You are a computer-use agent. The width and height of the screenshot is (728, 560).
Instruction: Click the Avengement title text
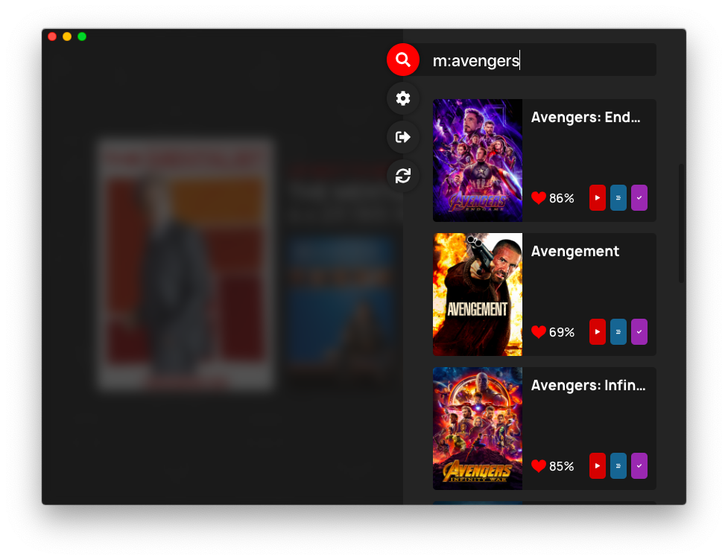coord(575,252)
